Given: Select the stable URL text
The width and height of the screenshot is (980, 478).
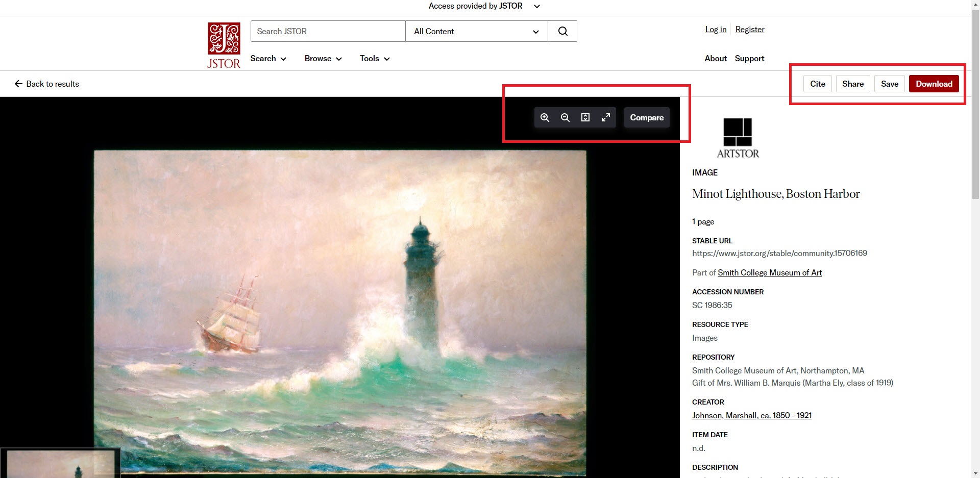Looking at the screenshot, I should pyautogui.click(x=779, y=253).
